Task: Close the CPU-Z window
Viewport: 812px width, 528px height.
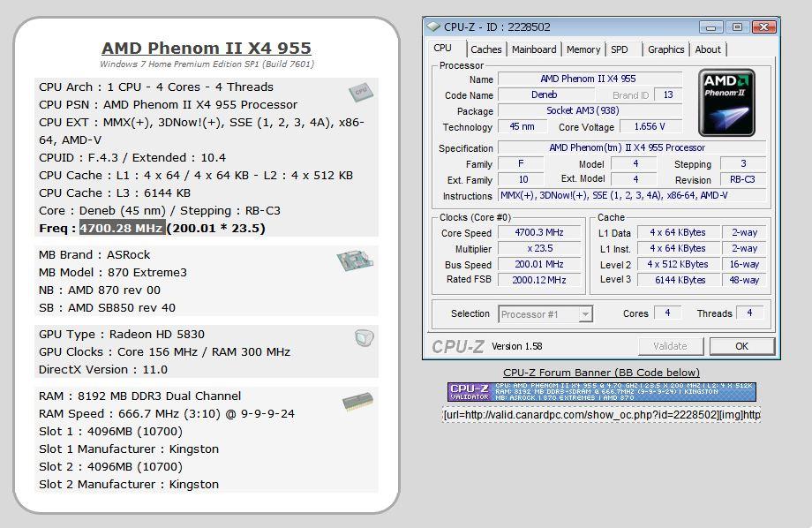Action: pos(763,27)
